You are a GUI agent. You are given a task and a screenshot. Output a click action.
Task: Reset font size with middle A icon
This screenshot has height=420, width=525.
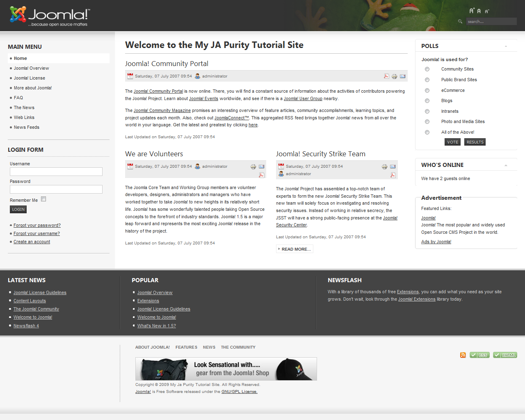click(479, 11)
